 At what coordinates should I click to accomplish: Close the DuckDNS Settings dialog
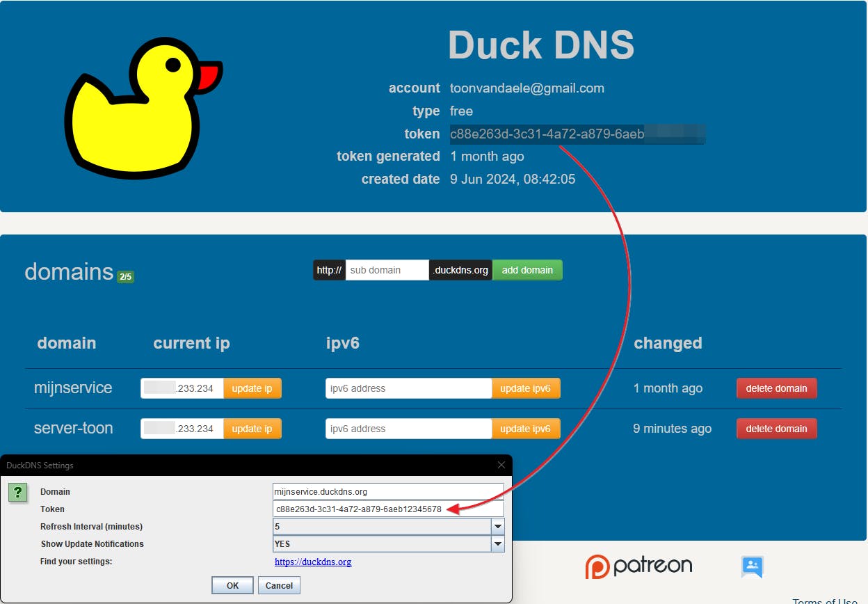pyautogui.click(x=501, y=465)
